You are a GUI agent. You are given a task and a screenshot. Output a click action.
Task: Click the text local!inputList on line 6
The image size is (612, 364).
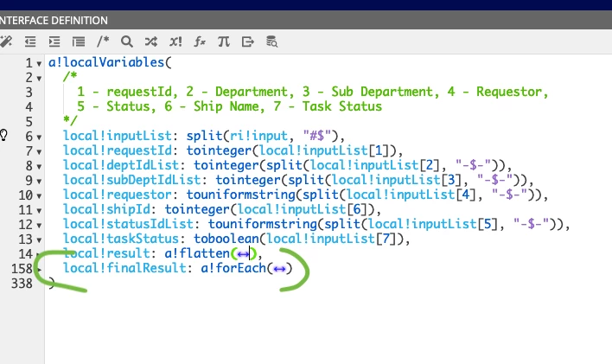coord(118,136)
